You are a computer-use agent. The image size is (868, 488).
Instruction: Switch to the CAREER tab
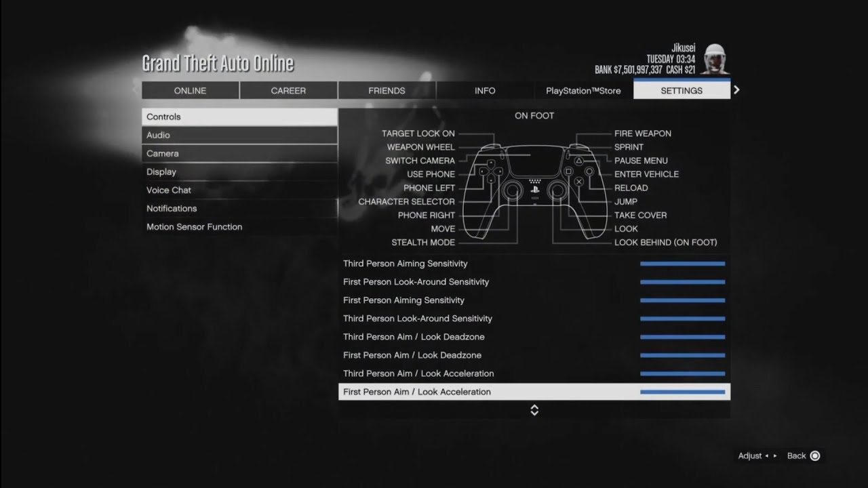click(x=288, y=90)
